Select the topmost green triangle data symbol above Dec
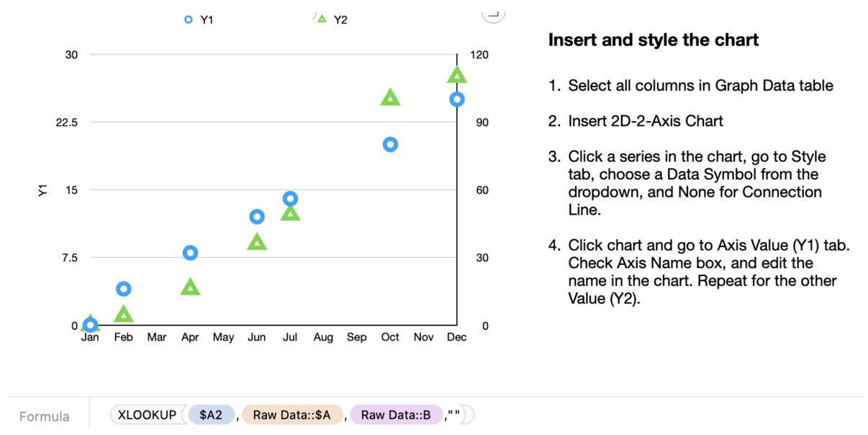This screenshot has height=435, width=868. (456, 73)
